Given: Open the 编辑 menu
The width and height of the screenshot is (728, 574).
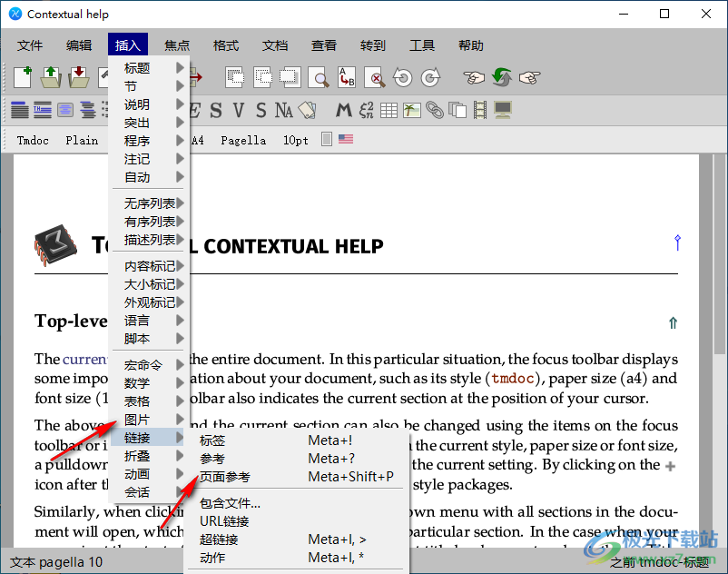Looking at the screenshot, I should (x=79, y=45).
